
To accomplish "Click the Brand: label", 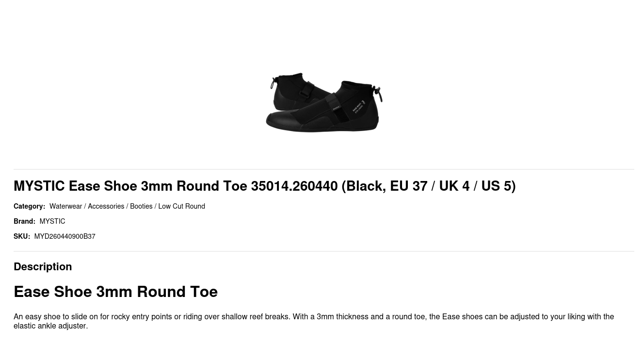I will coord(24,221).
